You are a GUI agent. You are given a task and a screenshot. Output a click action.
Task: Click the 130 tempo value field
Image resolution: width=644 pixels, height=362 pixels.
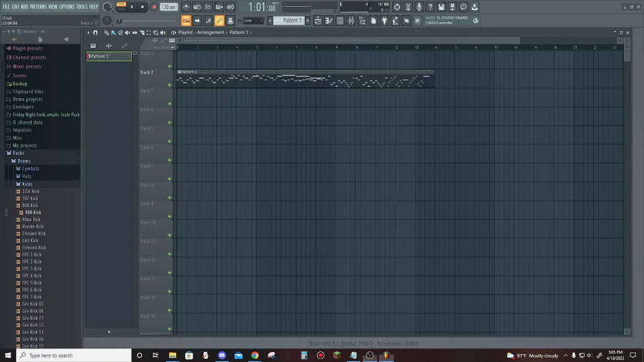pos(168,7)
